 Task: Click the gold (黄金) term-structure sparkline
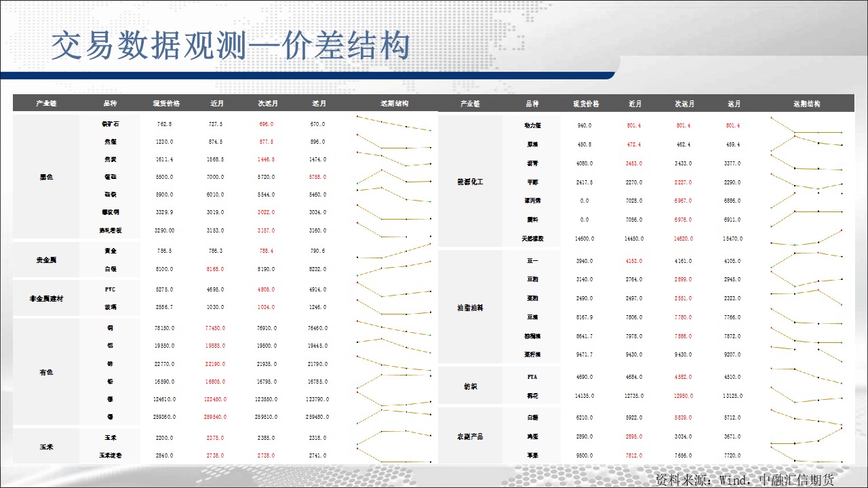pyautogui.click(x=394, y=251)
